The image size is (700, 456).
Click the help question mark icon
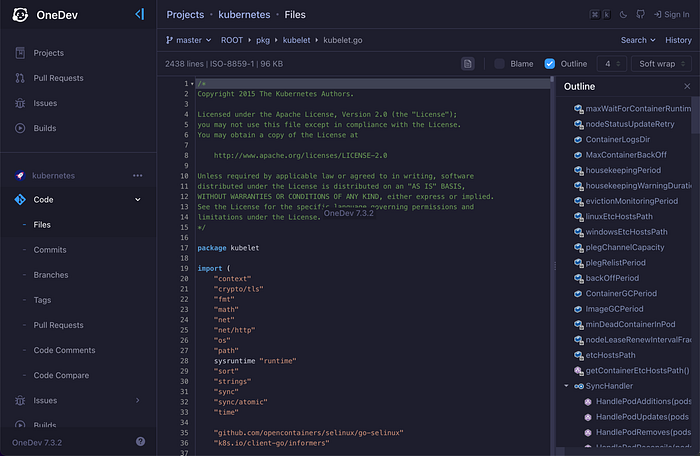tap(140, 442)
